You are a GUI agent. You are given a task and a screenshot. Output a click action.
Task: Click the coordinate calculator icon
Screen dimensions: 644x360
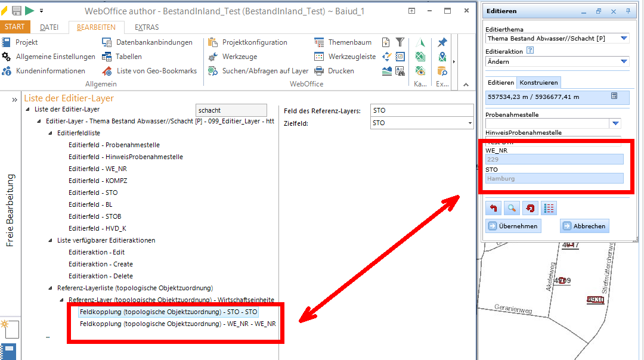(614, 96)
